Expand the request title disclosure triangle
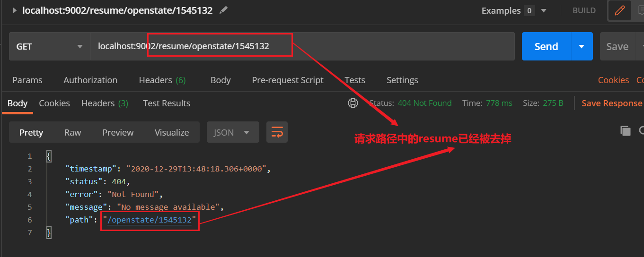 click(x=15, y=10)
